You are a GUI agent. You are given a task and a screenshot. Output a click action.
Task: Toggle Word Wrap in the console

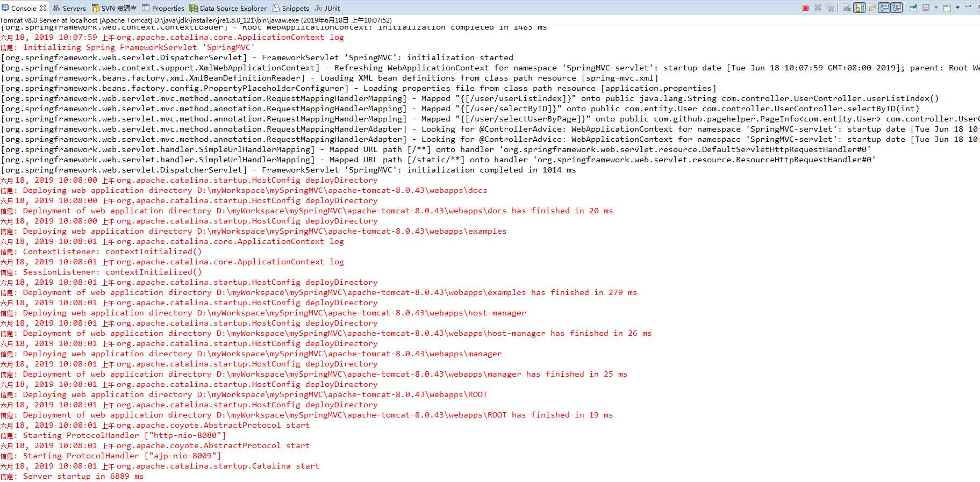(x=871, y=8)
